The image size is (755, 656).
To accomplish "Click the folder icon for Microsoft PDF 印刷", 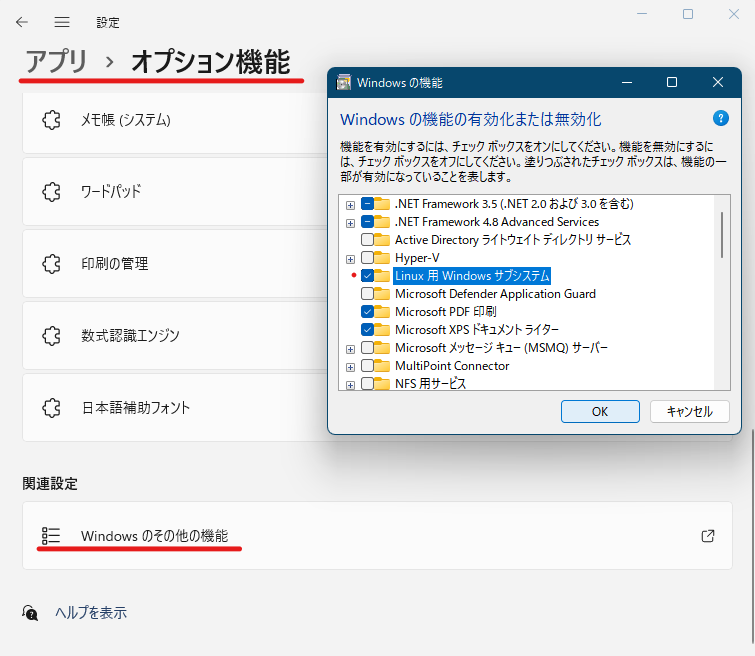I will (x=382, y=312).
